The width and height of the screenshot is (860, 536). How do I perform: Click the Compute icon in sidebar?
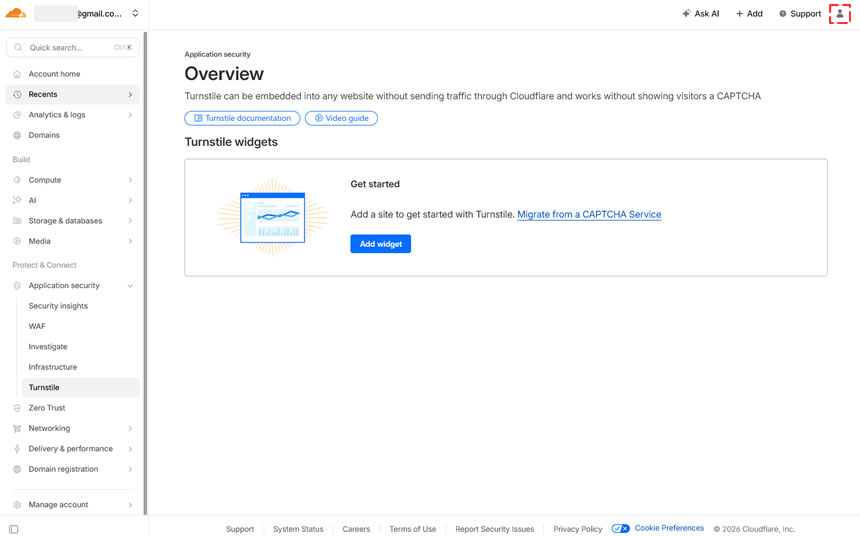tap(17, 180)
